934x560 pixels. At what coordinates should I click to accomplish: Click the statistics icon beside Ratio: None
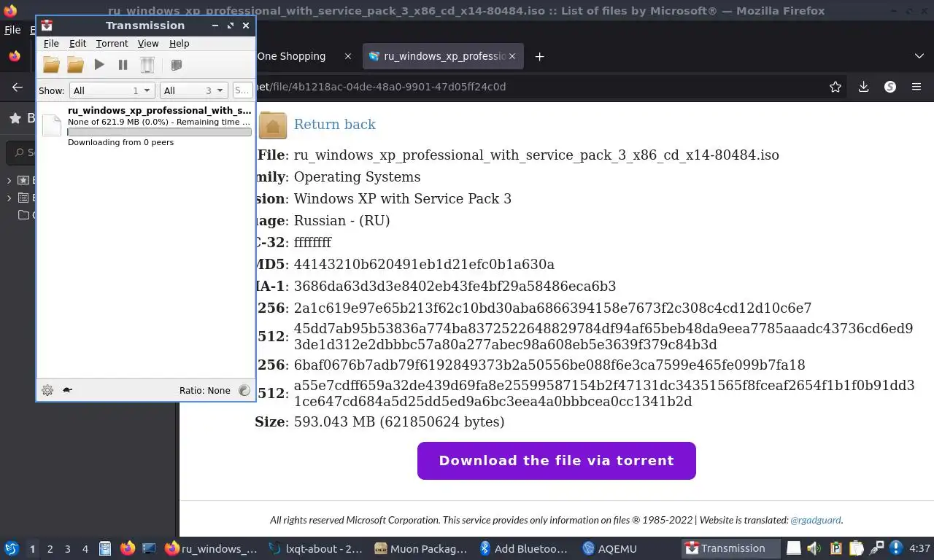point(244,390)
